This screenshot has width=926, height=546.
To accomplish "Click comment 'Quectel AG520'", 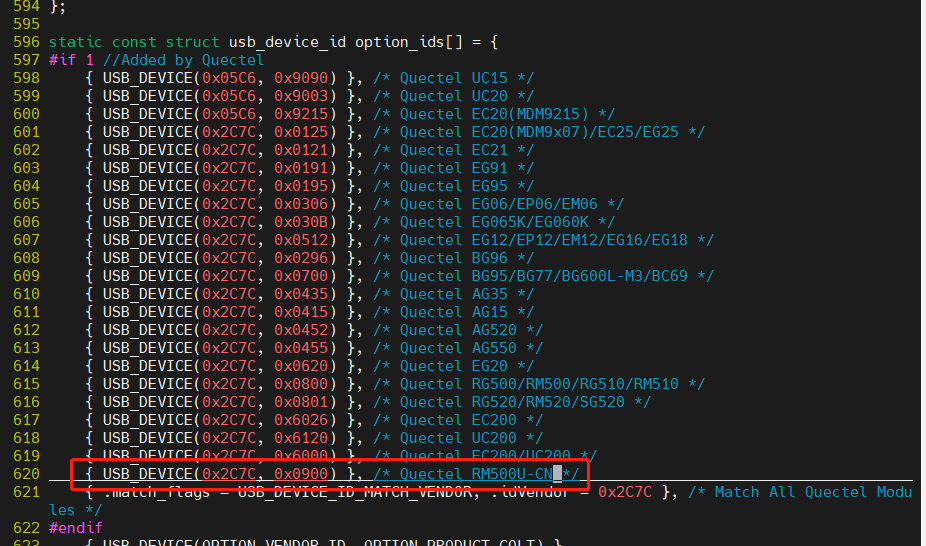I will click(458, 330).
